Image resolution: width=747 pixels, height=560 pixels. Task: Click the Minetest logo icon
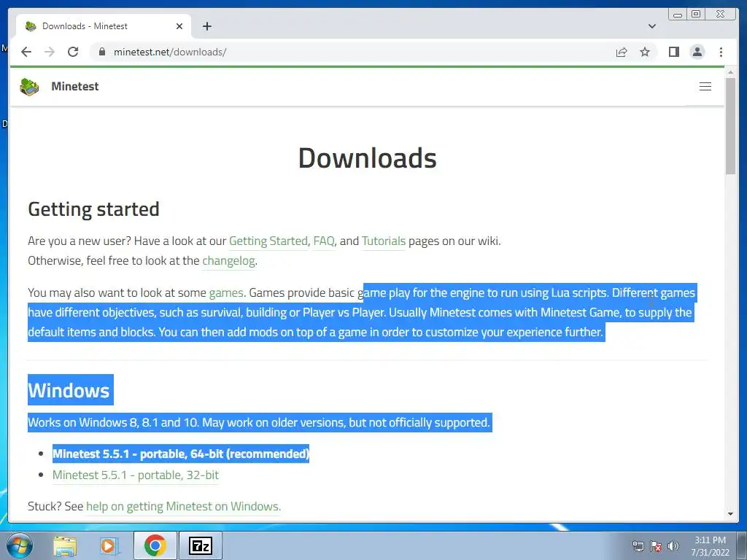29,87
